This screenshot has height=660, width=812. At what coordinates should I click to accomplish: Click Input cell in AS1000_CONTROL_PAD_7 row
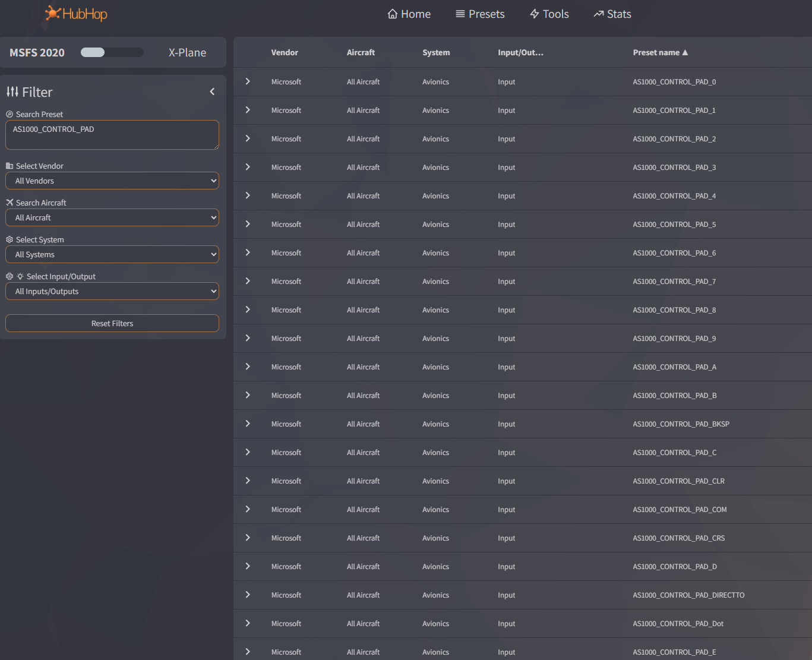[506, 282]
